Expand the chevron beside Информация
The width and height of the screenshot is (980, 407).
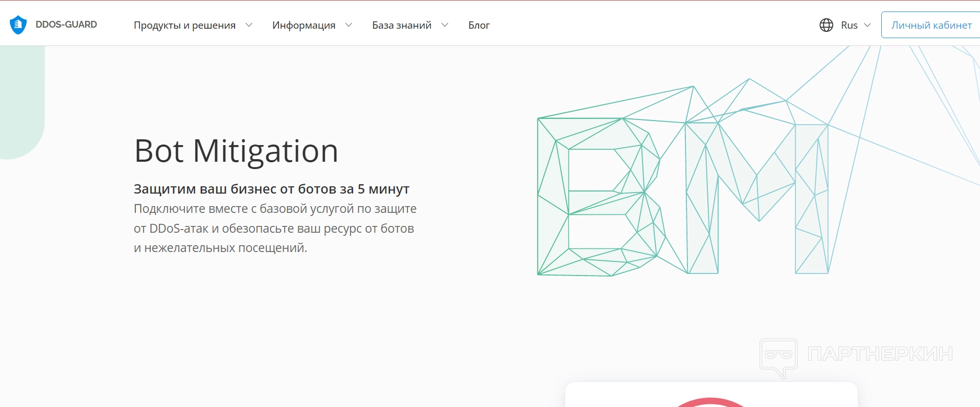pos(348,25)
